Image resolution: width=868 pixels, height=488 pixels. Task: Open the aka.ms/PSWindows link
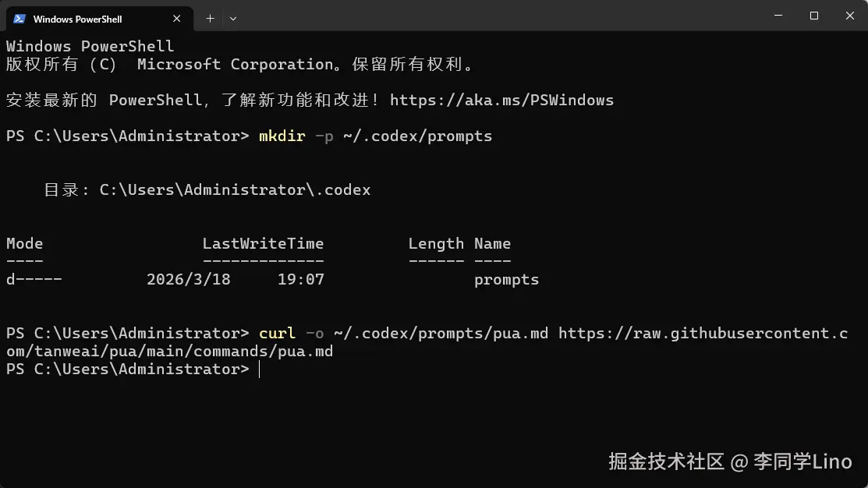[x=501, y=100]
